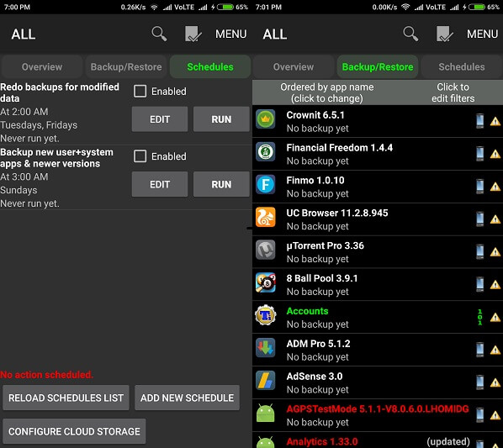
Task: Tap the µTorrent Pro app icon
Action: click(265, 250)
